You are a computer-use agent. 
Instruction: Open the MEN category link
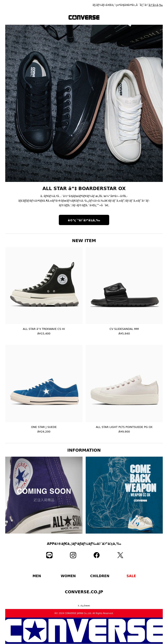(37, 576)
